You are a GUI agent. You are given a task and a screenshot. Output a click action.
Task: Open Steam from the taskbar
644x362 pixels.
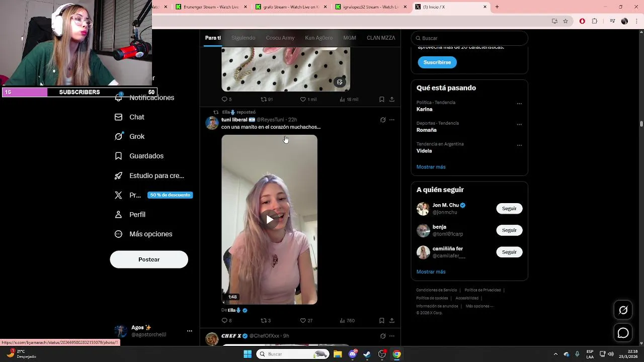pos(367,354)
